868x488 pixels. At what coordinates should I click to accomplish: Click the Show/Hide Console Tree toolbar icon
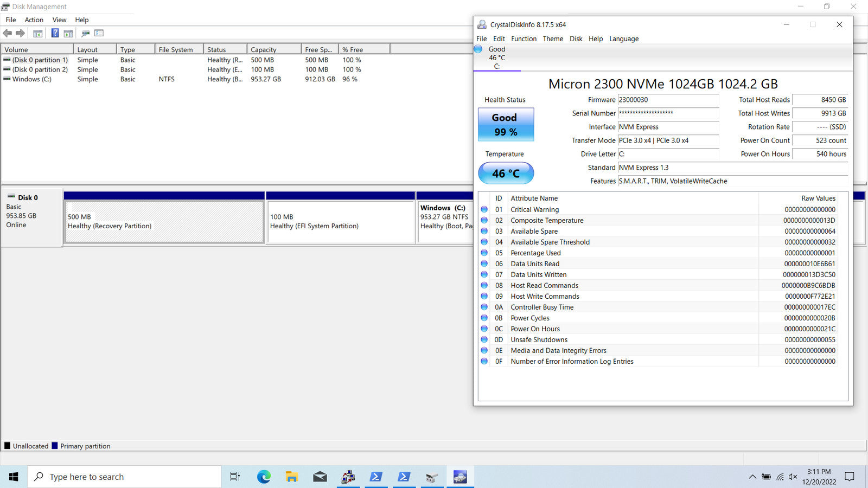[x=37, y=34]
